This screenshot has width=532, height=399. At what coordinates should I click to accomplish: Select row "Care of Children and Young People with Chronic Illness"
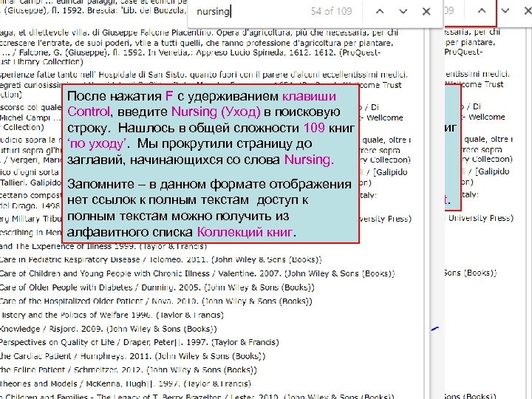[197, 273]
